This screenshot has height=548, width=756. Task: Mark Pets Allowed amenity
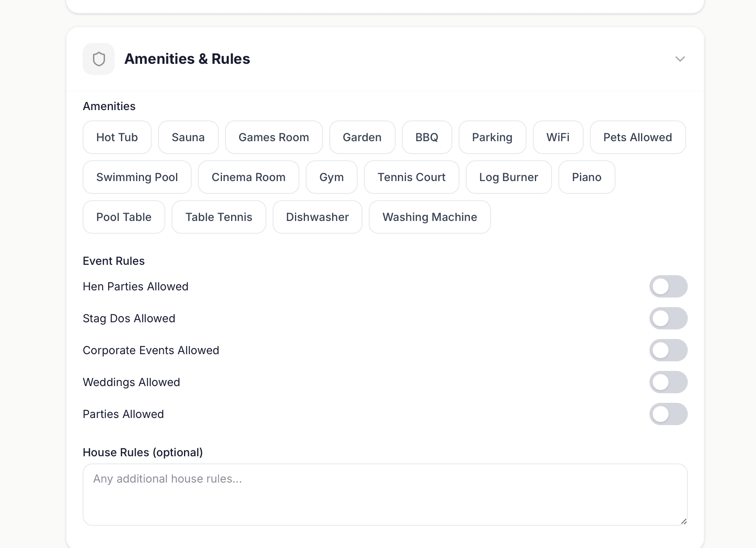point(637,137)
